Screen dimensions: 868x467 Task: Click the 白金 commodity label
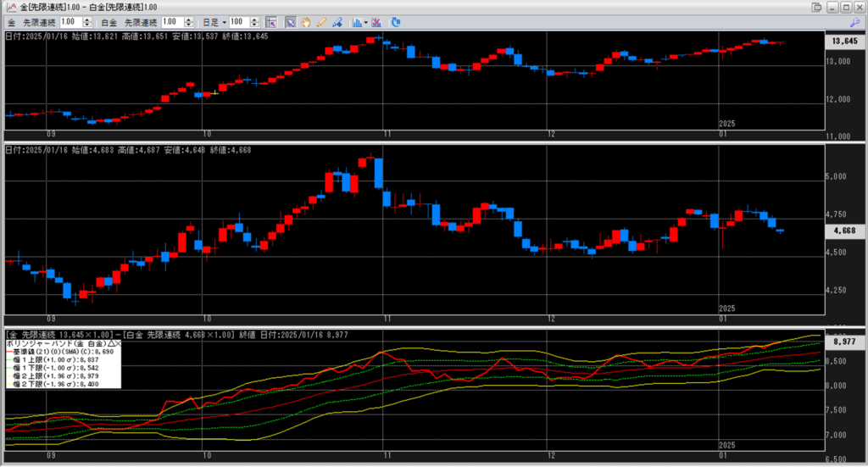coord(108,21)
